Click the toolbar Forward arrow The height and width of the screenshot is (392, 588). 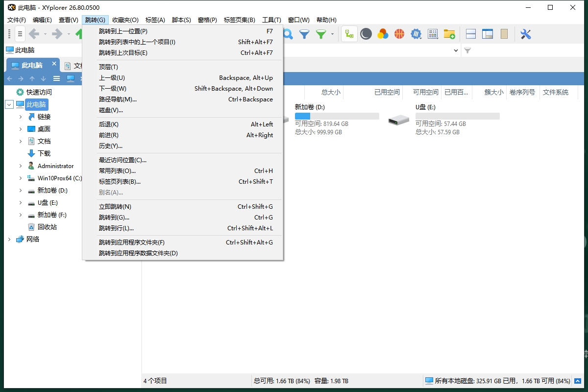tap(57, 34)
